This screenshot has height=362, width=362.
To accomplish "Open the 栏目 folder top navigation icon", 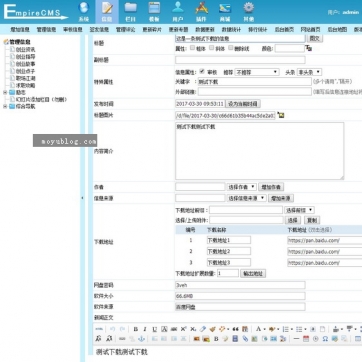I will pyautogui.click(x=130, y=11).
